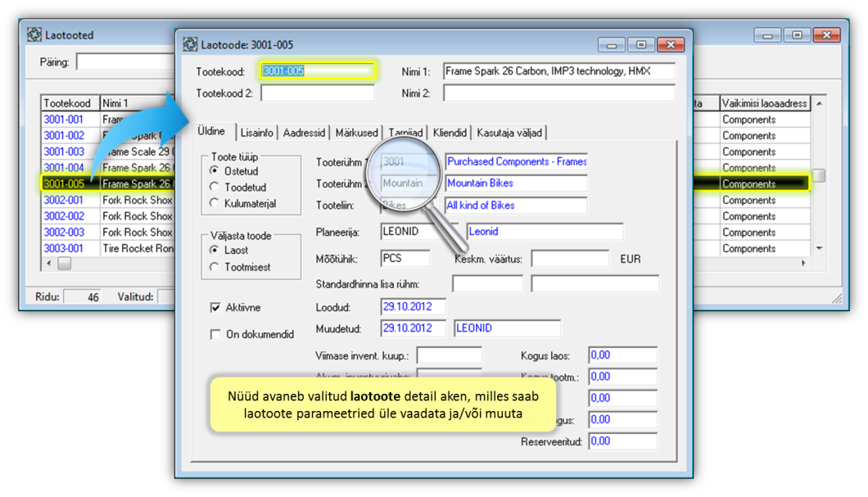This screenshot has height=497, width=868.
Task: Click the Laotooted list scroll up arrow
Action: tap(819, 103)
